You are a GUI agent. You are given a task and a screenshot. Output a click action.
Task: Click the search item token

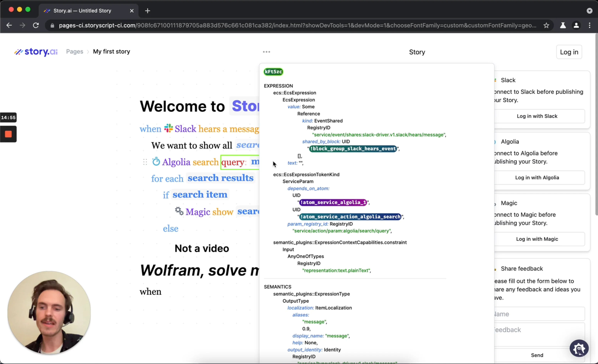click(x=200, y=195)
